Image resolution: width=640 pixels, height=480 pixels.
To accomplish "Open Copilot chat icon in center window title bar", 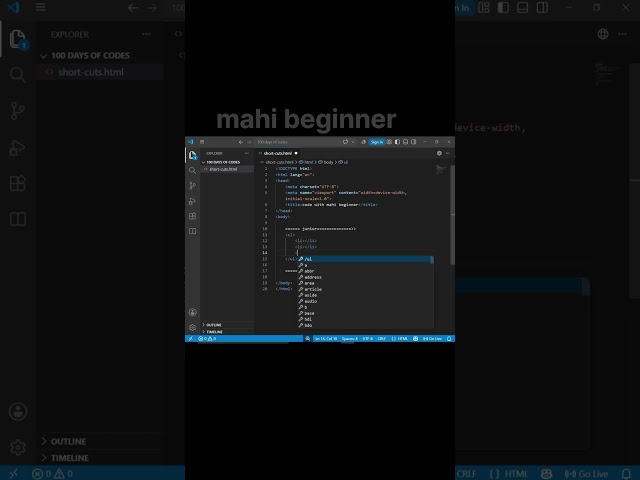I will pos(345,142).
